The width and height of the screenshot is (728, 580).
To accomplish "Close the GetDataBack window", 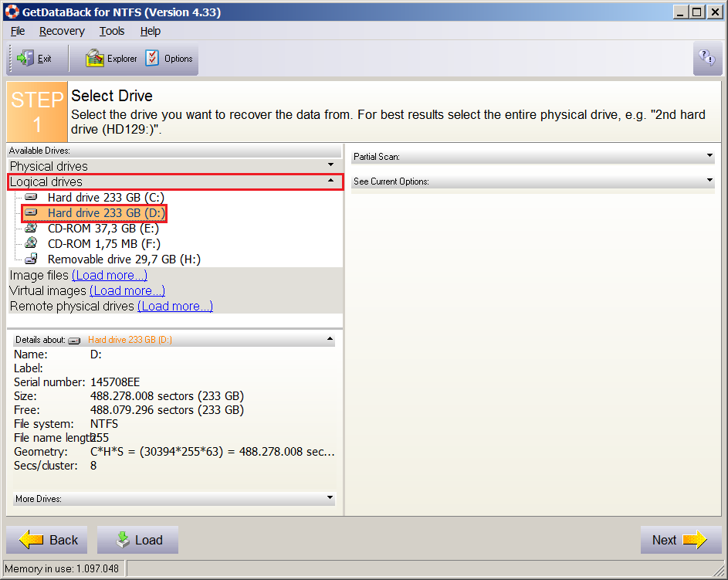I will (715, 12).
